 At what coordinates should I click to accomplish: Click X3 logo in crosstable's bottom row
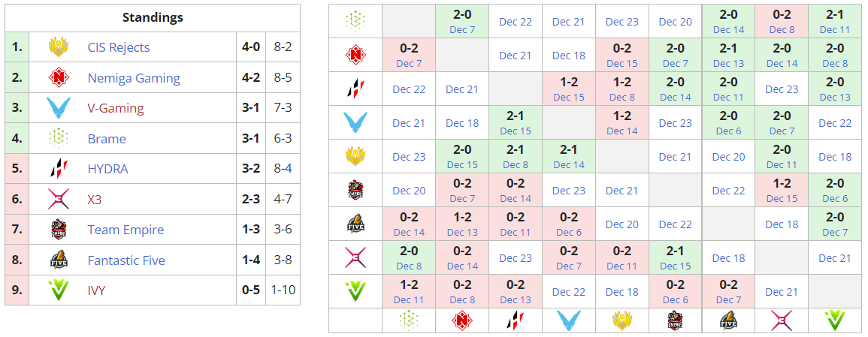[782, 320]
